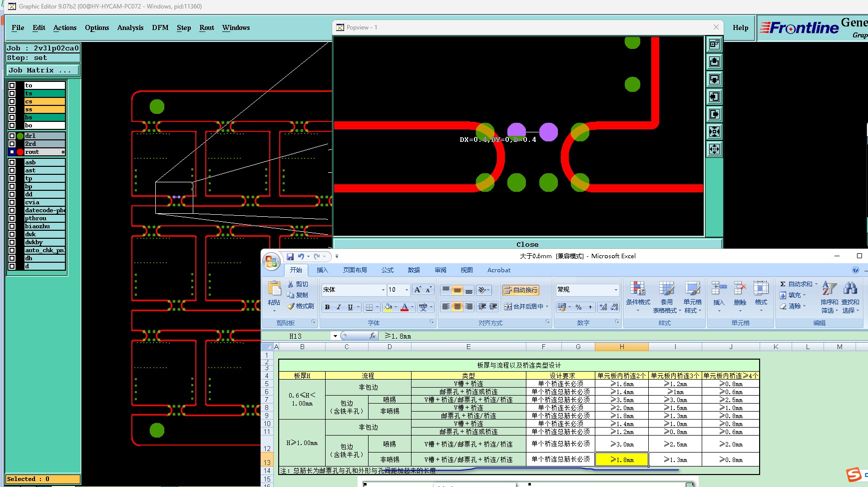Click Popview pan up arrow icon
This screenshot has width=868, height=487.
click(715, 61)
